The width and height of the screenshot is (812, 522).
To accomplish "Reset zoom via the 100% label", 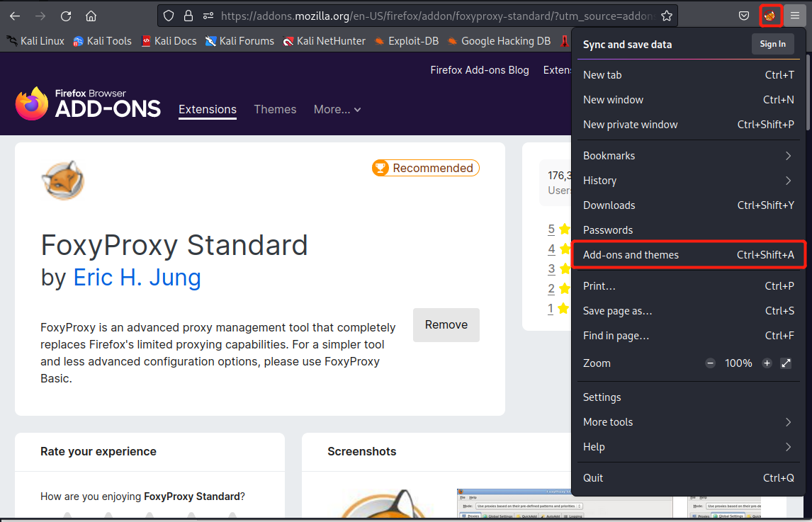I will pyautogui.click(x=738, y=363).
